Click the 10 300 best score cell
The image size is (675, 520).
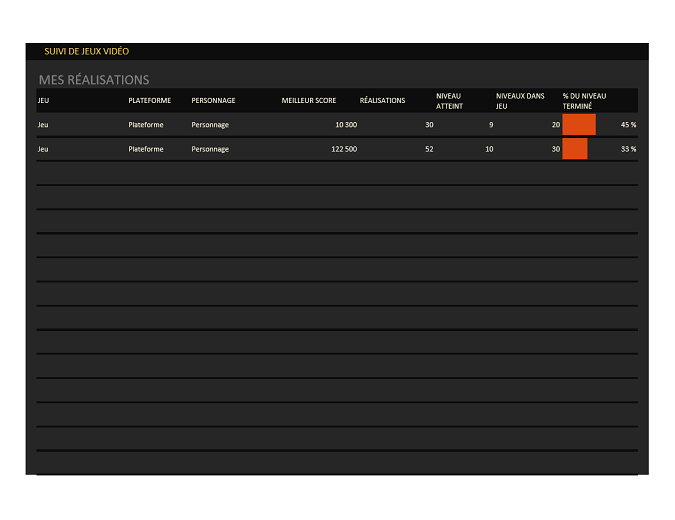click(x=345, y=125)
